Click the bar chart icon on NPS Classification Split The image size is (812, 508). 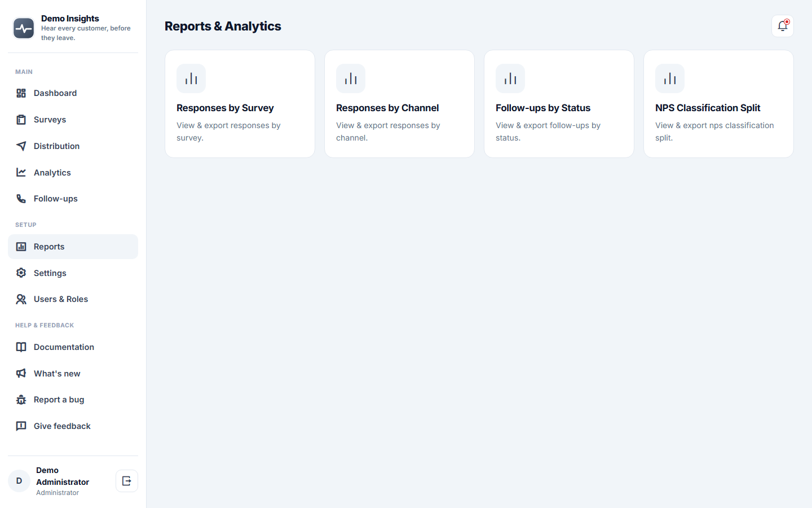tap(670, 78)
